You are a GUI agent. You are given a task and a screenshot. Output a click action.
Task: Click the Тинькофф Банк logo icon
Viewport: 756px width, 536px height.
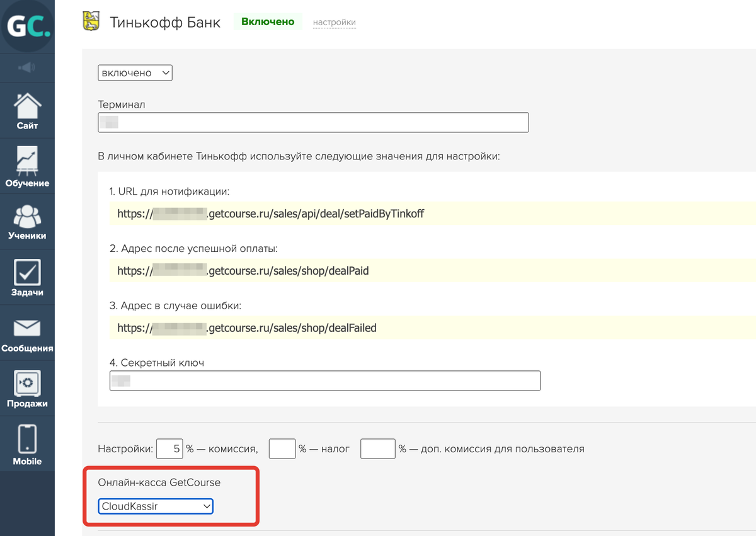(x=91, y=22)
